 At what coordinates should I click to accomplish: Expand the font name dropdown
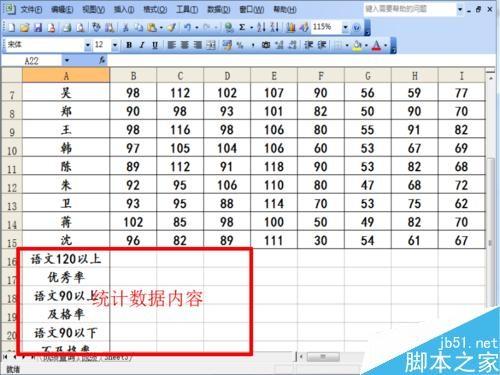[x=88, y=45]
